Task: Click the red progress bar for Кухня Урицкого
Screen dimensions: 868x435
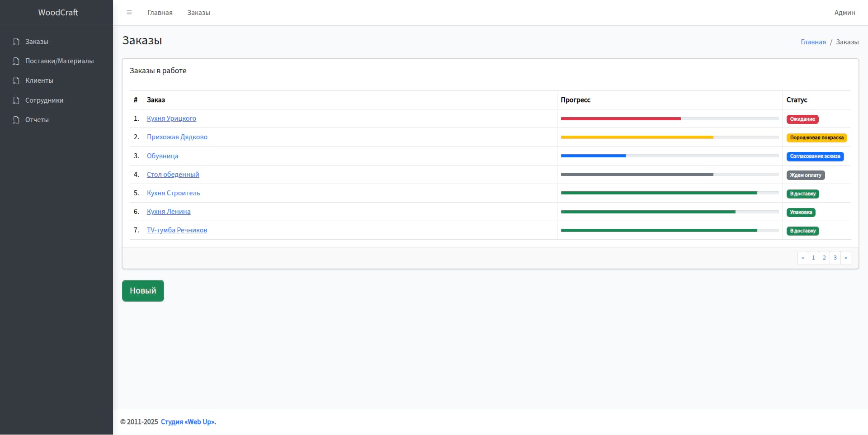Action: 620,119
